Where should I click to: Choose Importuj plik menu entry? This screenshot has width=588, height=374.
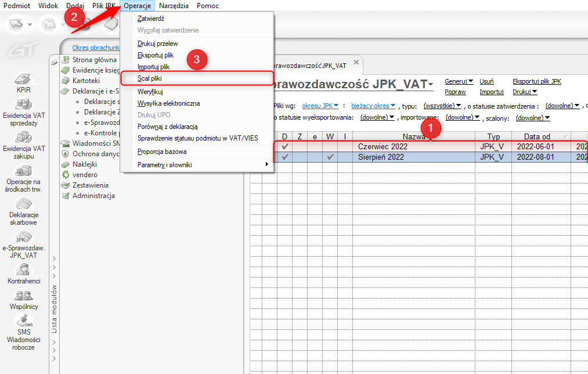coord(197,67)
